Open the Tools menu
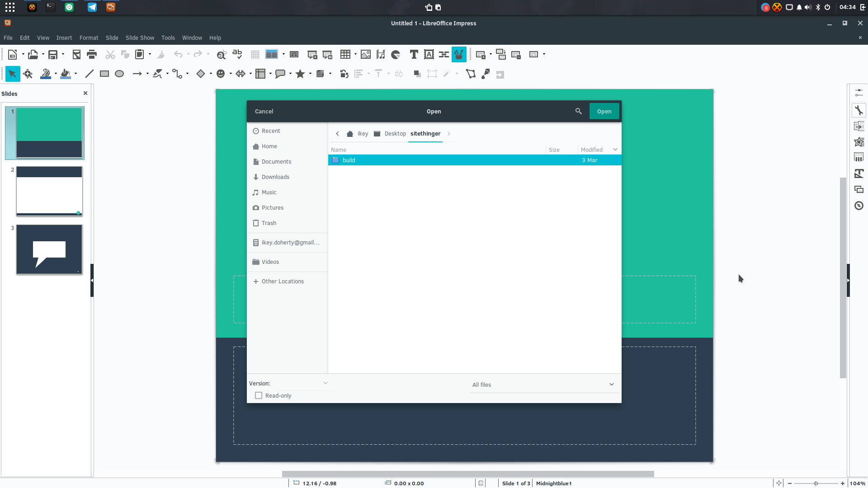Viewport: 868px width, 488px height. click(168, 38)
